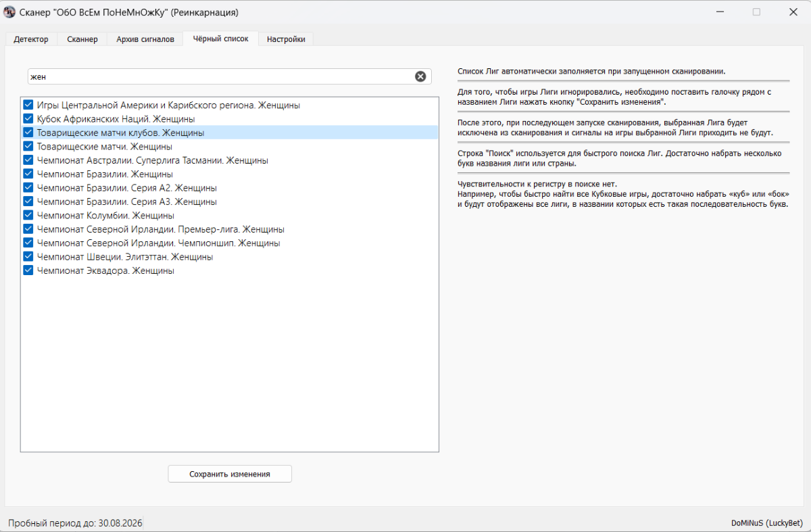Close the Сканер window
This screenshot has width=811, height=532.
click(x=793, y=12)
